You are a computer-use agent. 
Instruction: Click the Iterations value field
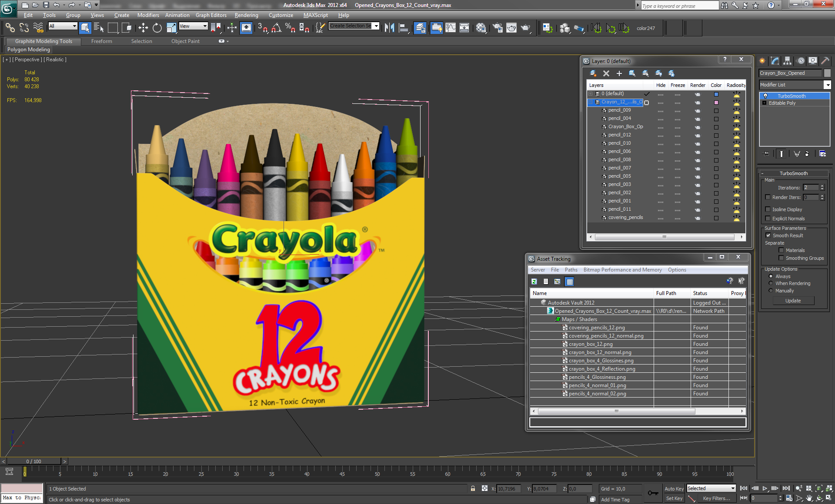point(811,188)
